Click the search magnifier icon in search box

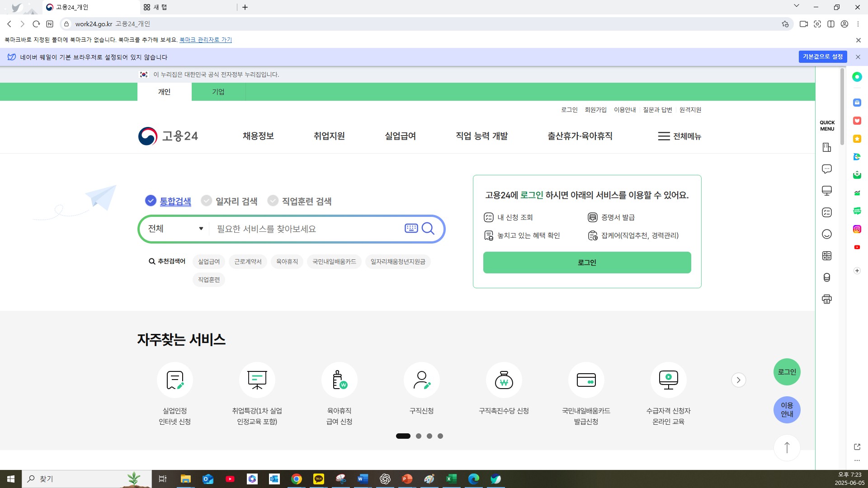tap(428, 229)
